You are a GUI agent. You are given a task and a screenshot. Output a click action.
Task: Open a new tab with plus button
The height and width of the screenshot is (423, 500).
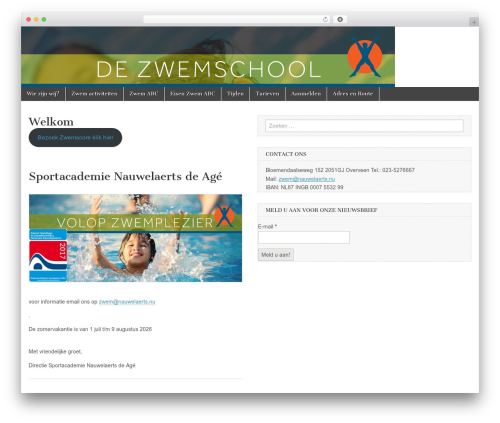tap(474, 22)
